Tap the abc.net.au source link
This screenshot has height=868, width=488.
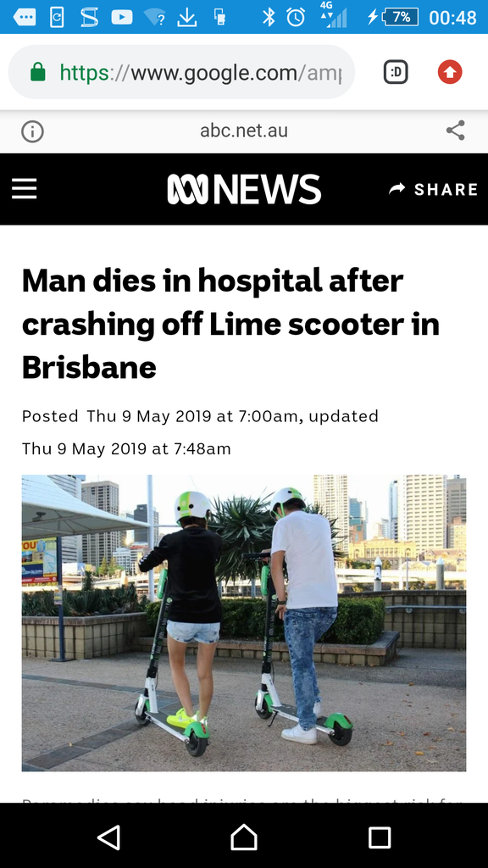tap(244, 131)
